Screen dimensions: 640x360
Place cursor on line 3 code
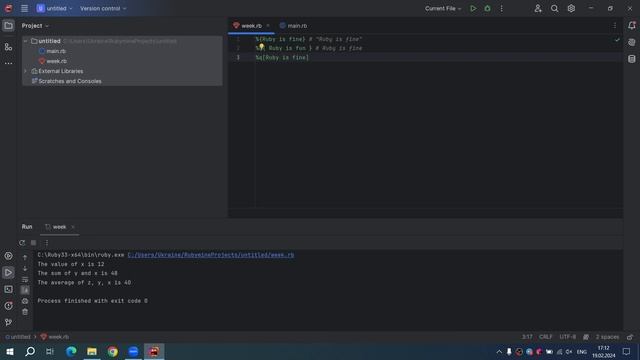tap(282, 58)
